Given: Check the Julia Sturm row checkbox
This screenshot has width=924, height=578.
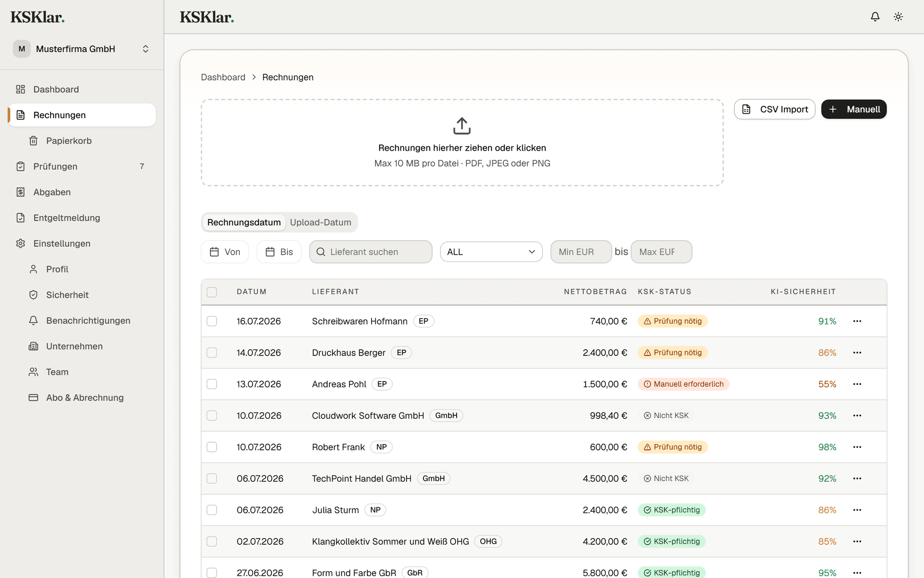Looking at the screenshot, I should click(x=212, y=510).
